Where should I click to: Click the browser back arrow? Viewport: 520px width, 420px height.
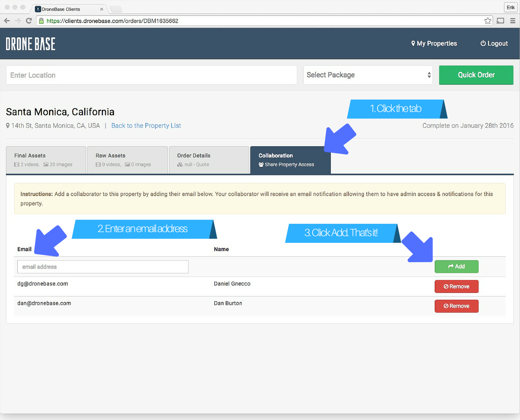pyautogui.click(x=7, y=21)
